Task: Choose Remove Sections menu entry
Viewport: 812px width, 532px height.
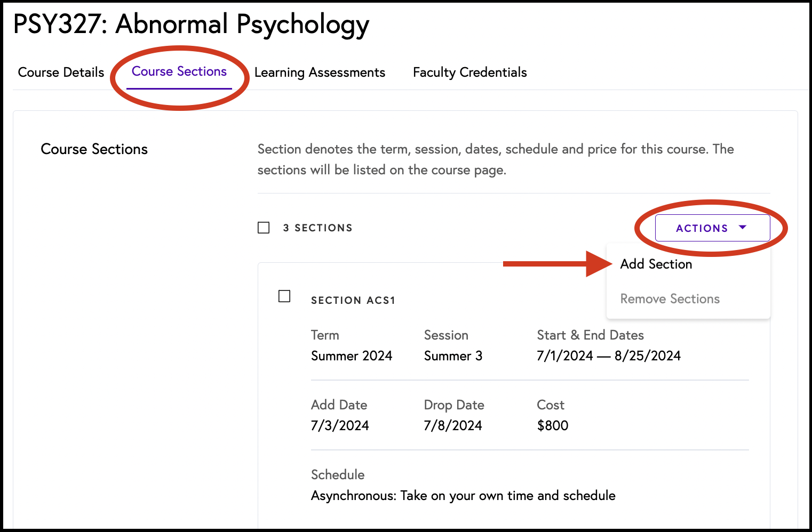Action: point(670,299)
